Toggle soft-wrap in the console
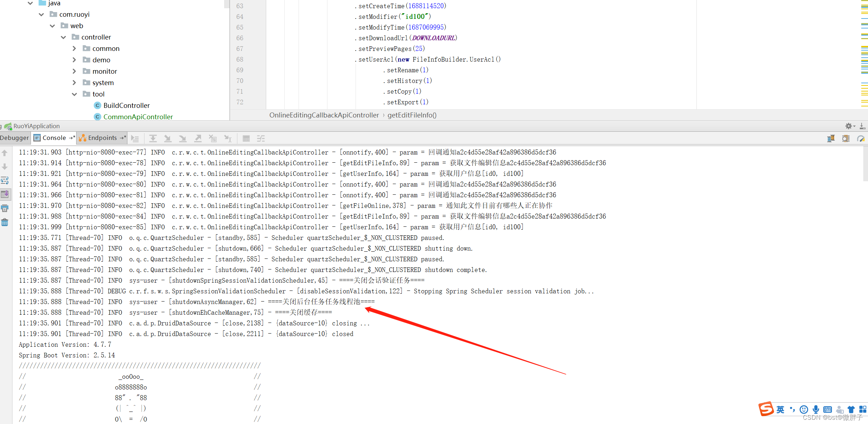This screenshot has height=424, width=868. click(5, 180)
